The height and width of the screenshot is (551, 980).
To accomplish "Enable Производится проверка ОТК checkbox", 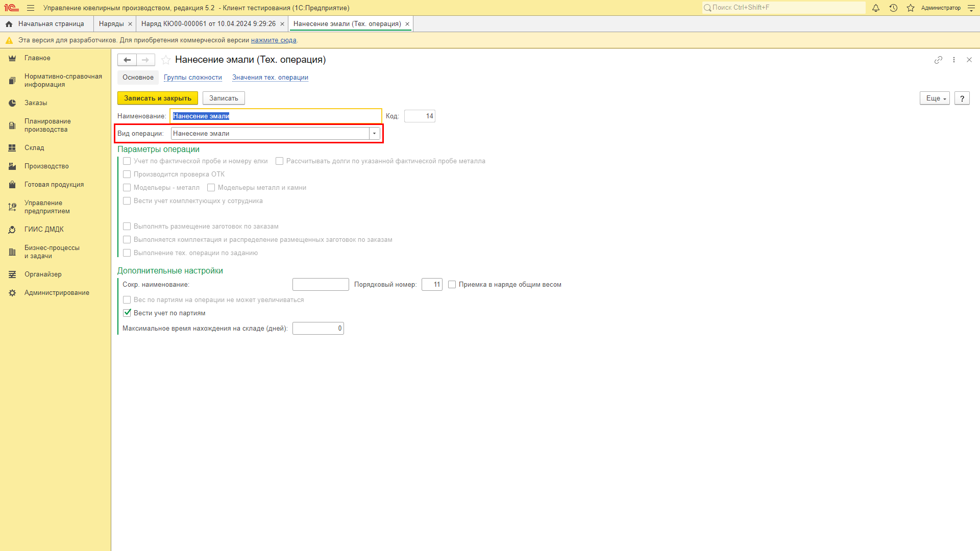I will click(x=127, y=174).
